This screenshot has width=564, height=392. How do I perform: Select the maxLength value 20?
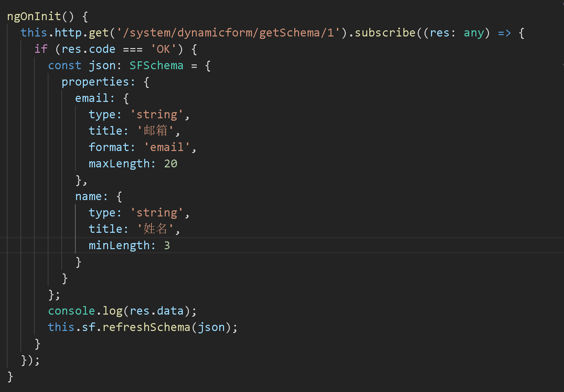(171, 163)
